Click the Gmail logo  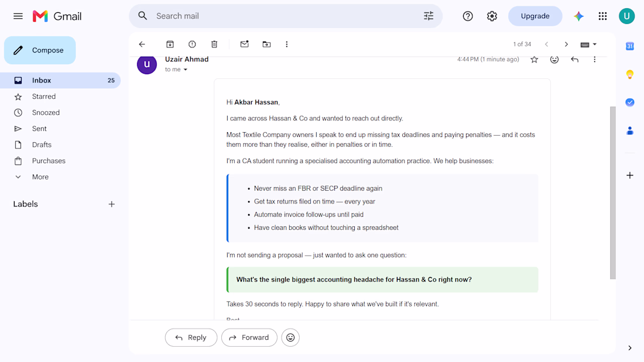[57, 16]
